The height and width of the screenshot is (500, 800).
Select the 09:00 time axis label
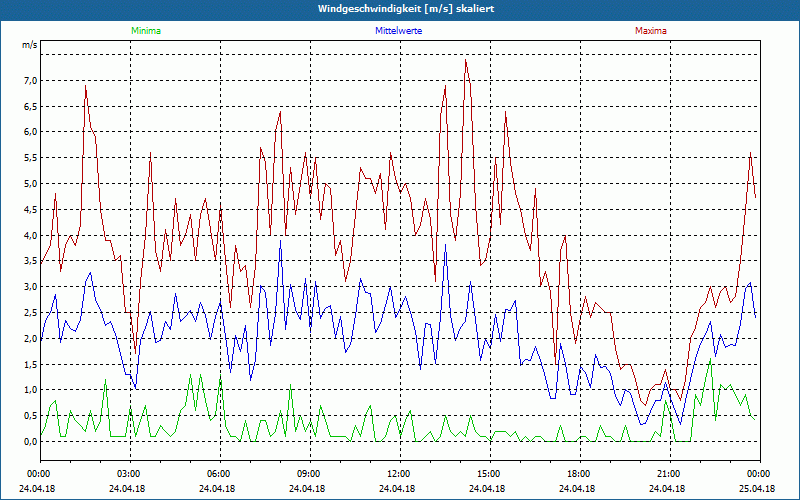pos(309,473)
